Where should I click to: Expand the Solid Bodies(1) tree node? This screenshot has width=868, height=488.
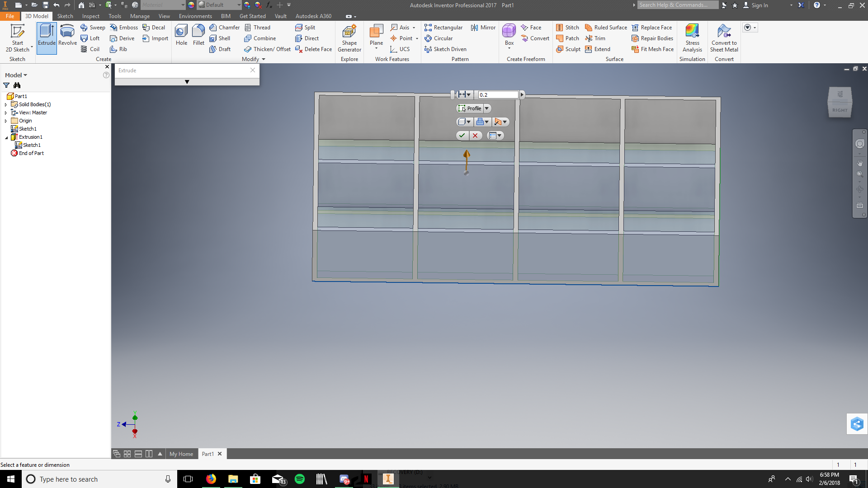click(x=6, y=105)
